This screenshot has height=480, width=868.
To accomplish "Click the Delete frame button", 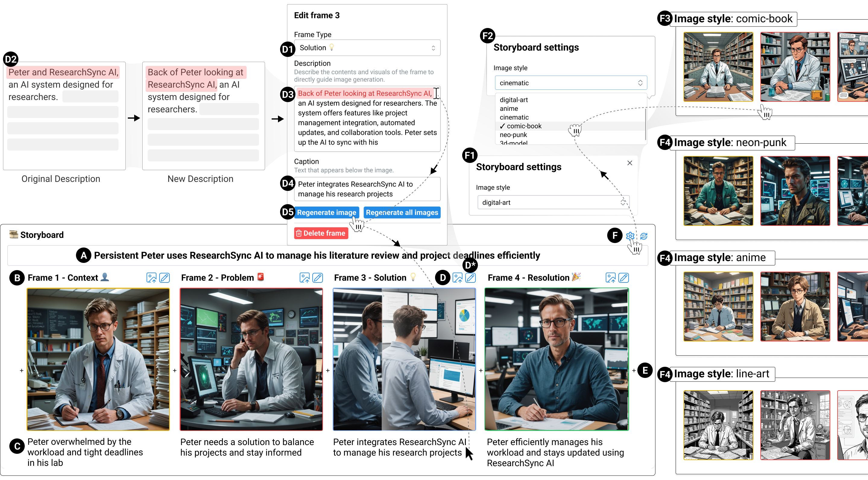I will [x=320, y=233].
